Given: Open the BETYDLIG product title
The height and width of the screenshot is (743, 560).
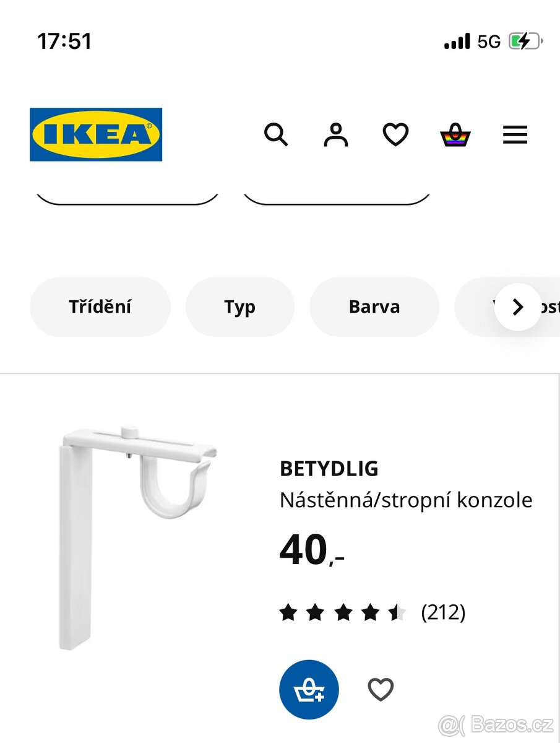Looking at the screenshot, I should (x=329, y=469).
